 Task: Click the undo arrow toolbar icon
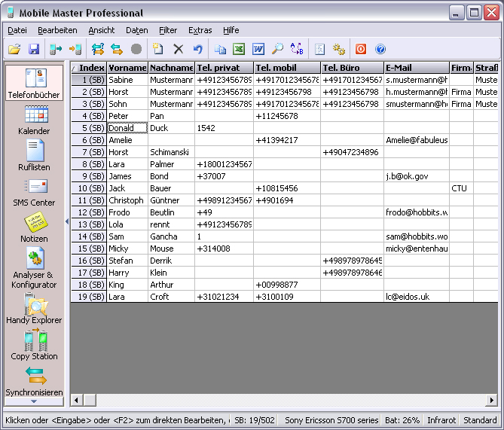tap(198, 49)
